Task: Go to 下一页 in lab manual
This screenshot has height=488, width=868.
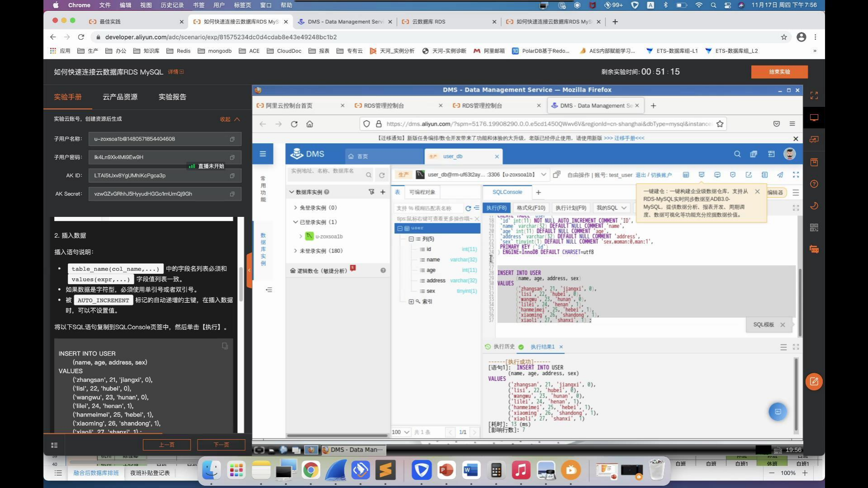Action: (x=221, y=445)
